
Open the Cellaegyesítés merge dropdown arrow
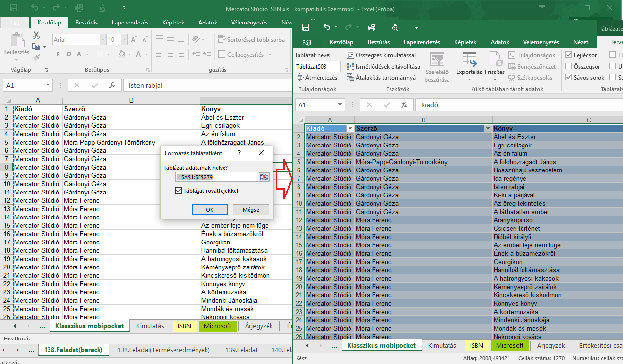(271, 54)
